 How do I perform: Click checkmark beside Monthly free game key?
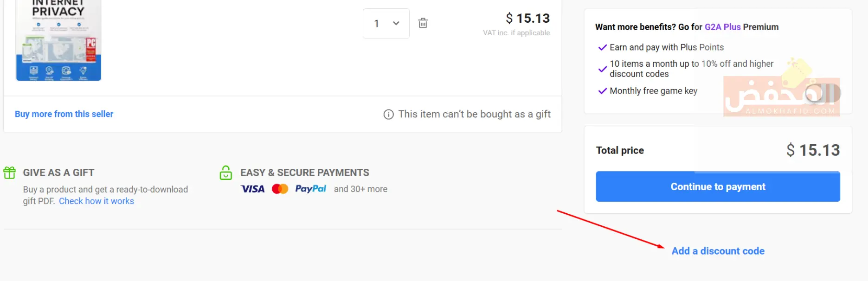click(602, 91)
